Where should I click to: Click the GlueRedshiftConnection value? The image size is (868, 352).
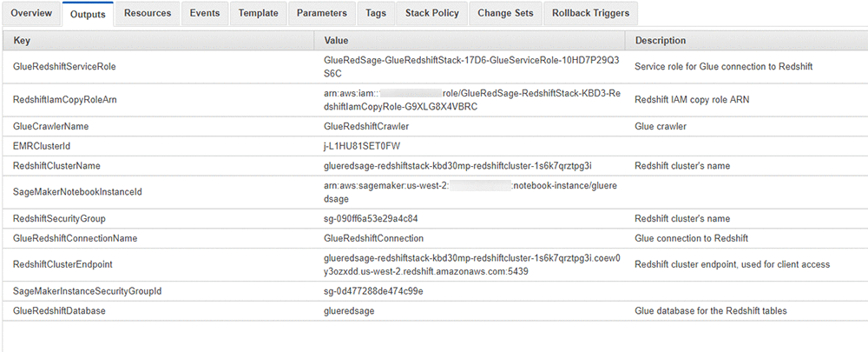[373, 238]
